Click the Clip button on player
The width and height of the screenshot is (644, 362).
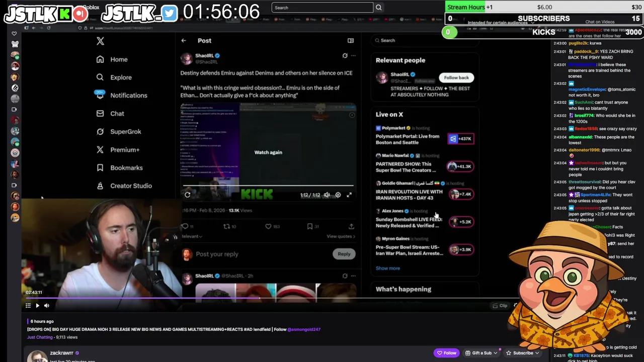point(500,305)
